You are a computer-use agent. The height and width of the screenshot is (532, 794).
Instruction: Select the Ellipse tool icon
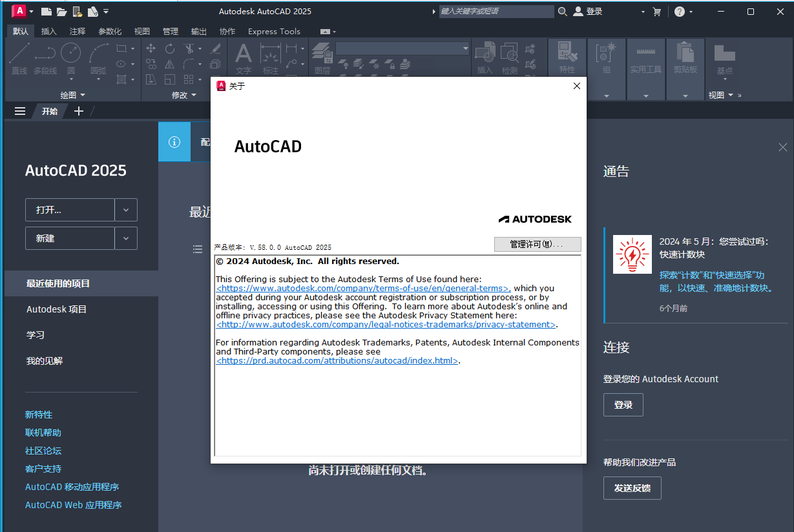point(121,64)
